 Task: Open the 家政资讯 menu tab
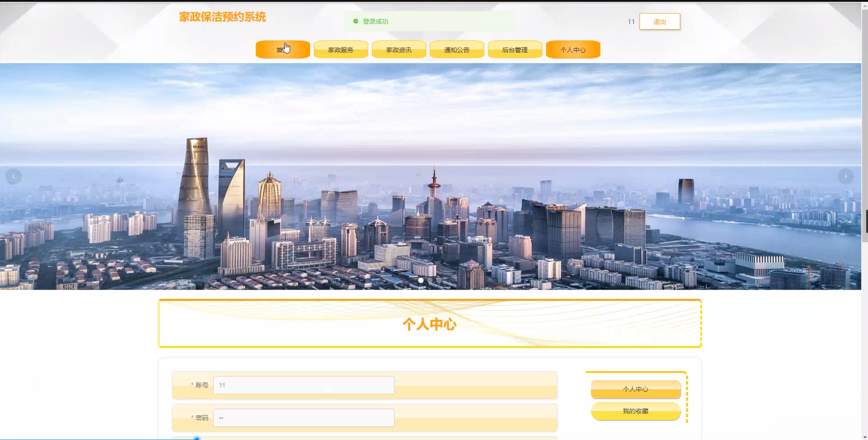click(399, 49)
